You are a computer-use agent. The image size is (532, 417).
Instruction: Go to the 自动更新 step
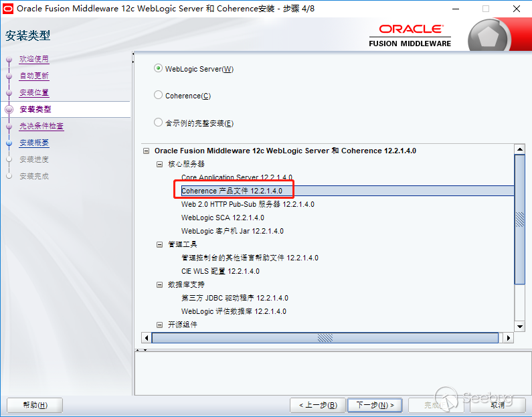(34, 76)
